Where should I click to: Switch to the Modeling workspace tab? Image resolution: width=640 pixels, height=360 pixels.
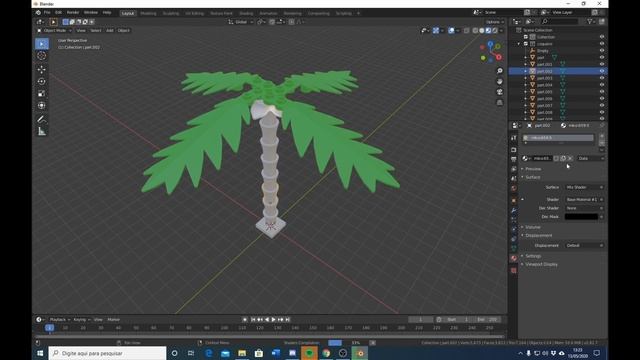148,13
